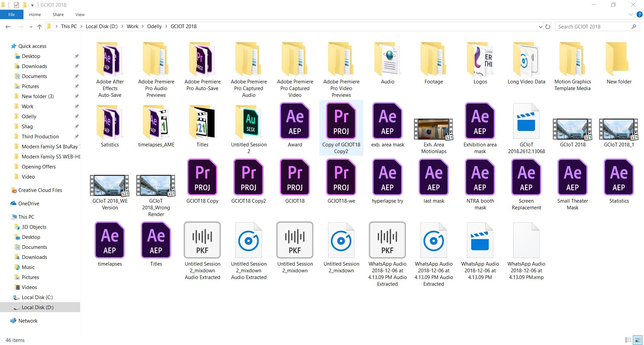Select the GCIoT 2018.2612.13068 video file

point(526,121)
